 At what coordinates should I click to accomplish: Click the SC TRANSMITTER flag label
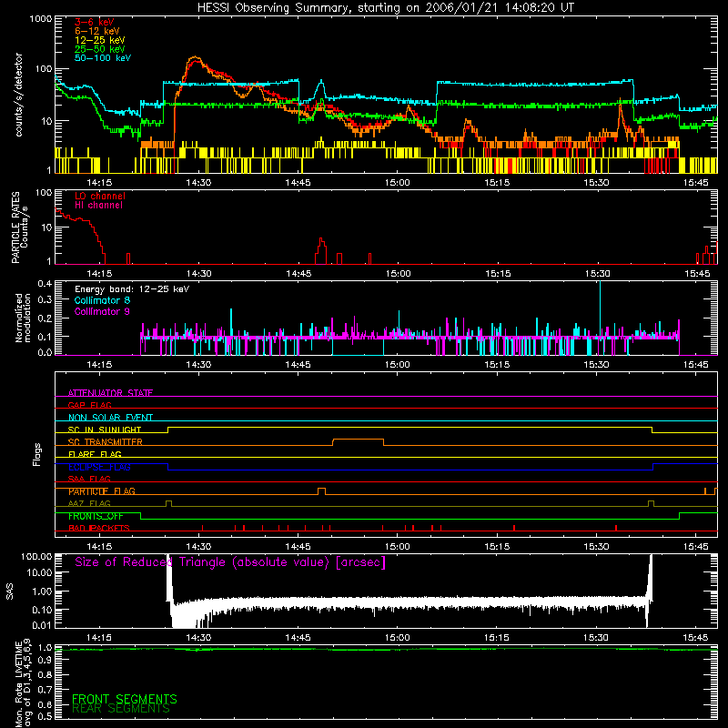click(106, 441)
